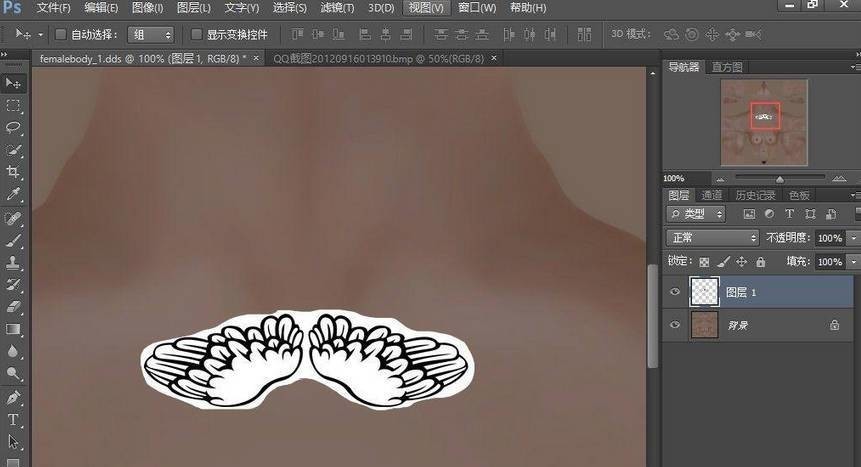Hide the 背景 layer visibility eye
This screenshot has width=861, height=467.
pyautogui.click(x=675, y=325)
